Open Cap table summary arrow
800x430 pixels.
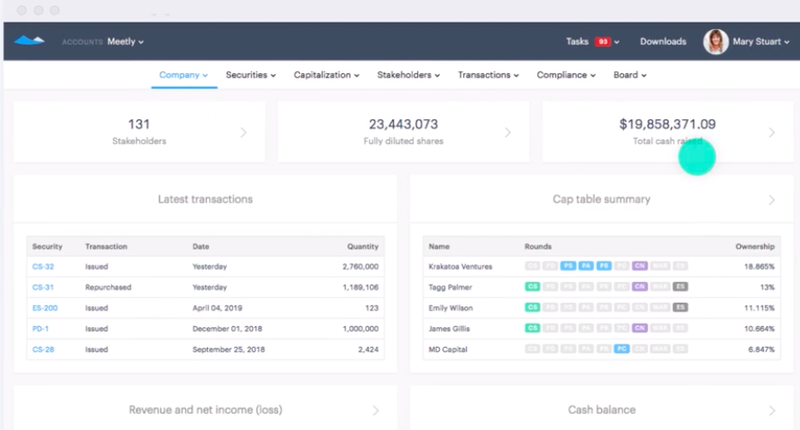[x=771, y=200]
